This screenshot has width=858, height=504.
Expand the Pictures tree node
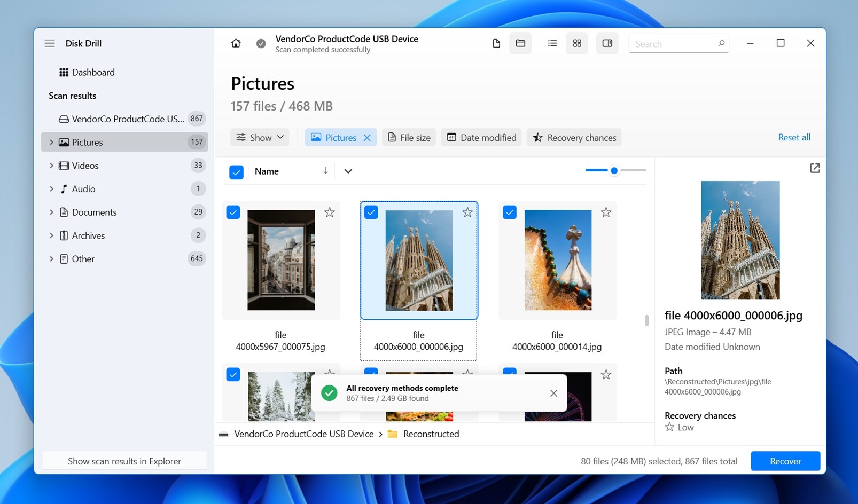click(51, 142)
